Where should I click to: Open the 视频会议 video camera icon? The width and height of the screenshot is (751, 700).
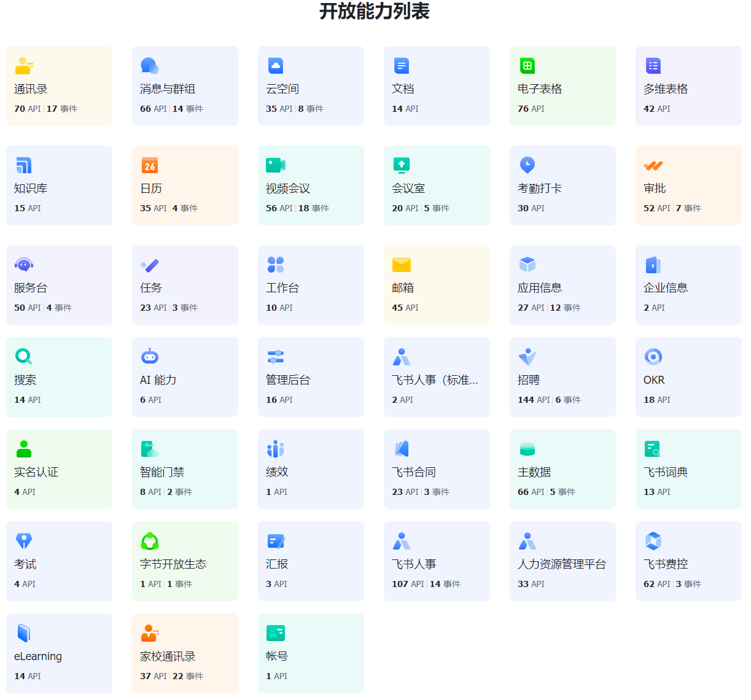click(275, 165)
